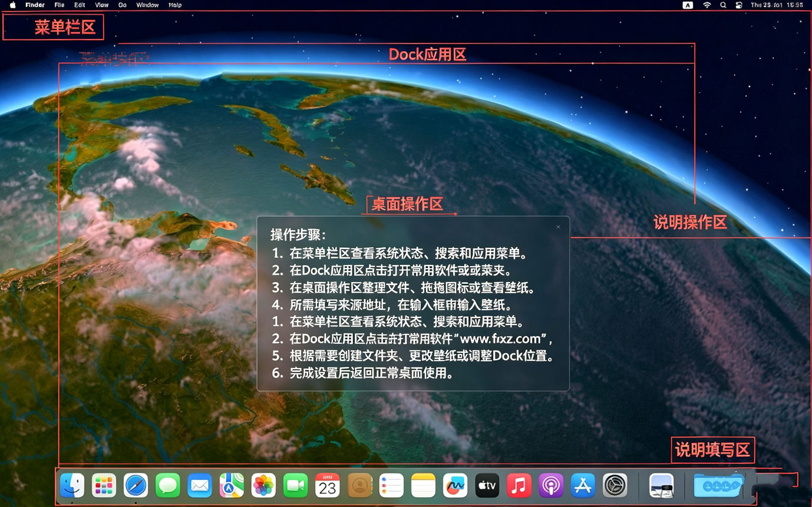Open the Edit menu
This screenshot has width=812, height=507.
80,5
